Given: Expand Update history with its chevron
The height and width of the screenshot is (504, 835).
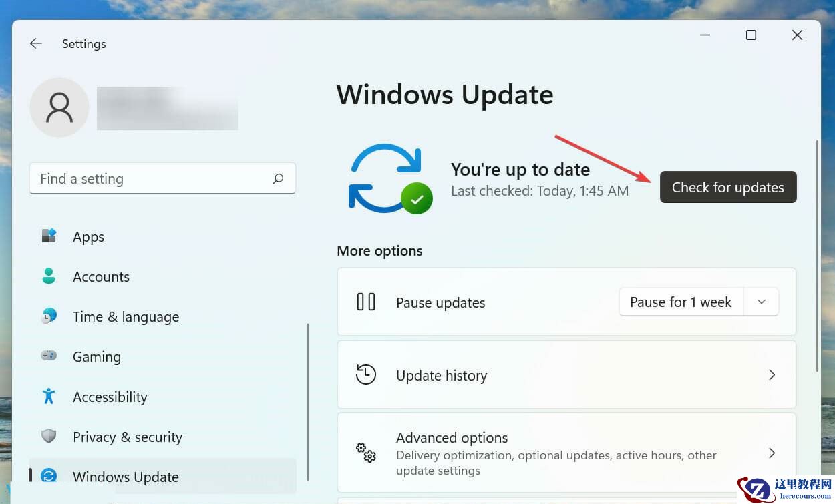Looking at the screenshot, I should coord(772,374).
